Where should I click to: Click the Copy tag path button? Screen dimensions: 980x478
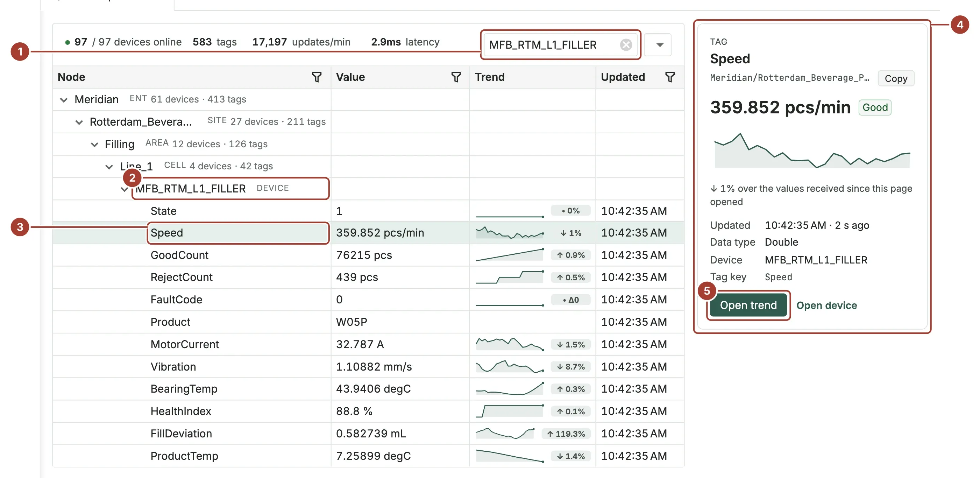pyautogui.click(x=896, y=78)
